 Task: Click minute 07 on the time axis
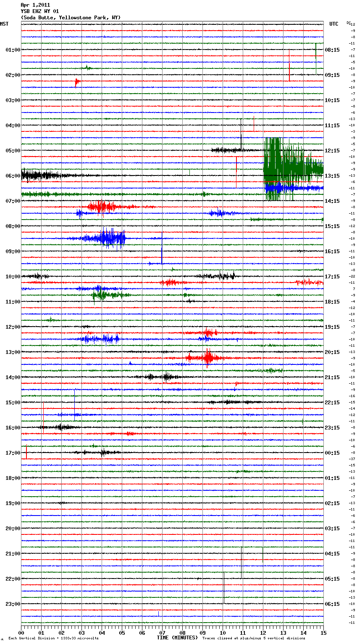(162, 633)
